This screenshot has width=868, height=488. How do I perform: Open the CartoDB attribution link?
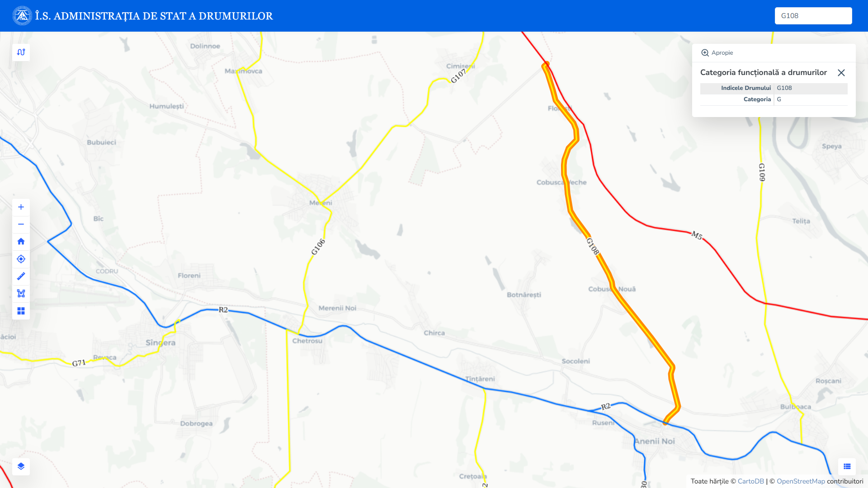[751, 481]
